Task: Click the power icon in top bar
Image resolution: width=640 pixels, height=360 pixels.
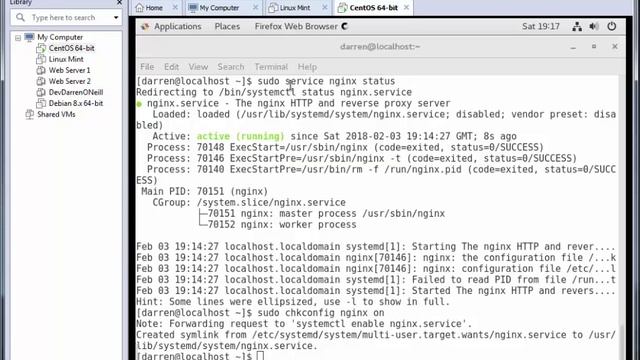Action: coord(611,27)
